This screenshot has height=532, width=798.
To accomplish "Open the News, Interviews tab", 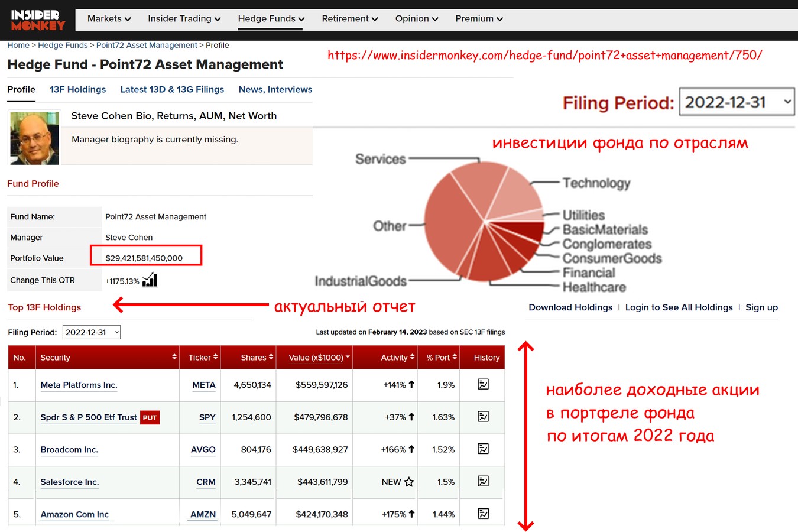I will point(275,90).
